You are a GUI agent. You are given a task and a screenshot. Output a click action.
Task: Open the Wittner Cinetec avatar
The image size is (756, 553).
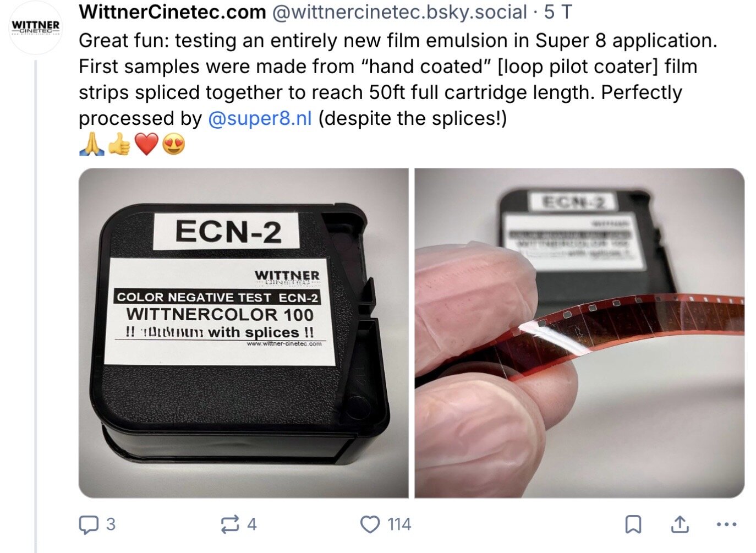[36, 27]
